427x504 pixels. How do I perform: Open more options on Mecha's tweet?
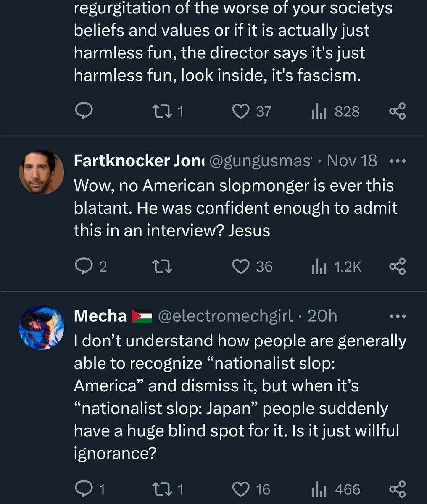click(x=397, y=316)
